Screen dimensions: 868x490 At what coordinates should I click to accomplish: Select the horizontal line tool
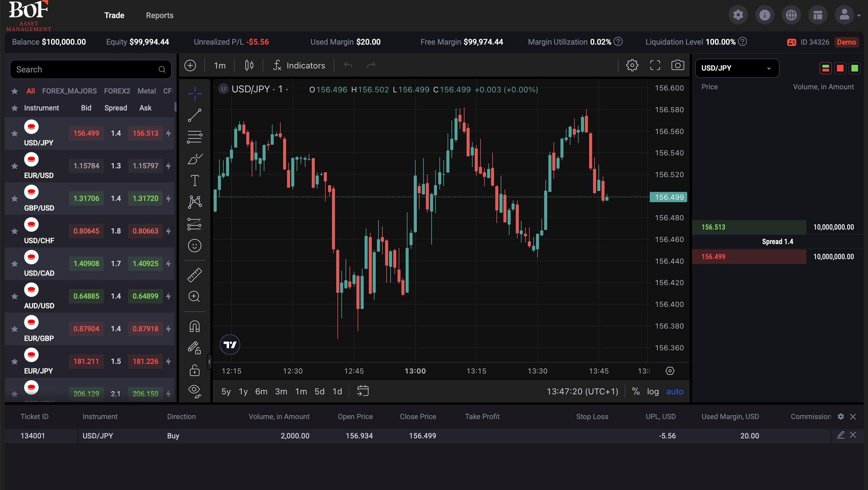194,136
